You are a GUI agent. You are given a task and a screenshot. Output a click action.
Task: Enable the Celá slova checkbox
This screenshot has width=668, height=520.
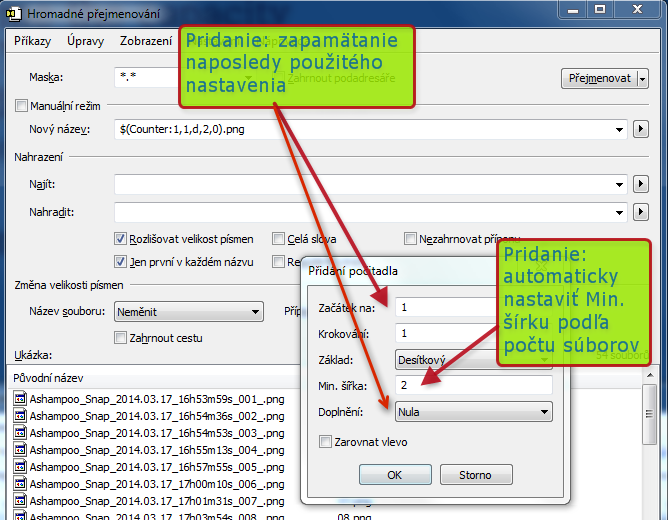click(x=278, y=238)
